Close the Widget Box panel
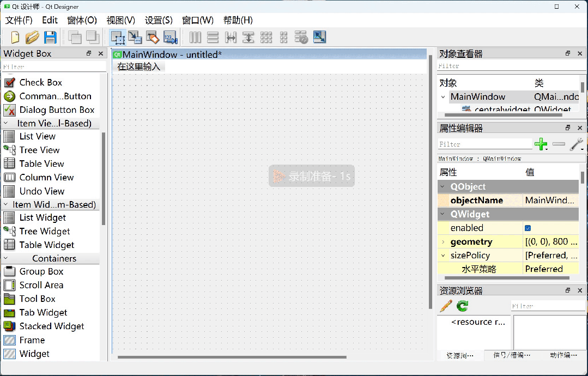Viewport: 588px width, 376px height. [100, 53]
